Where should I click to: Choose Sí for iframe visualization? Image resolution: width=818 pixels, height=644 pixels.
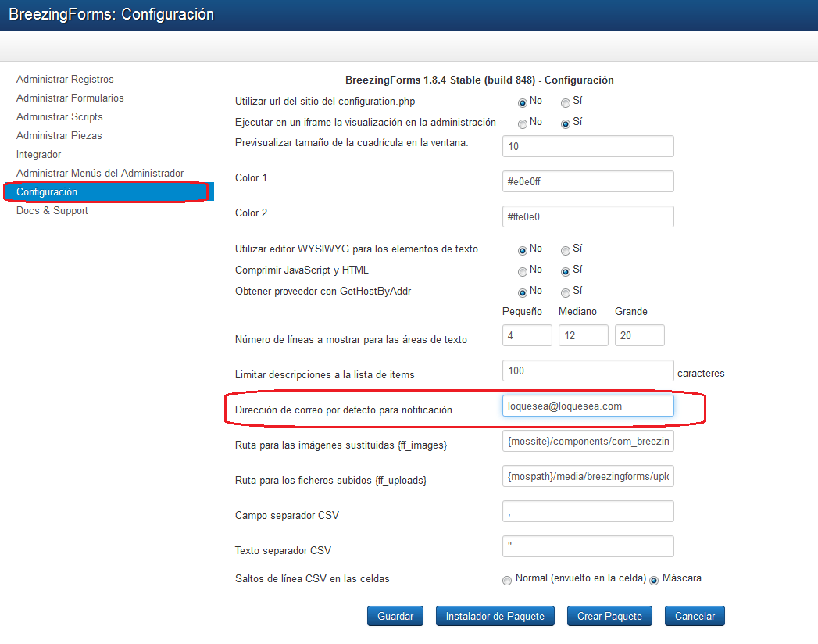click(565, 123)
